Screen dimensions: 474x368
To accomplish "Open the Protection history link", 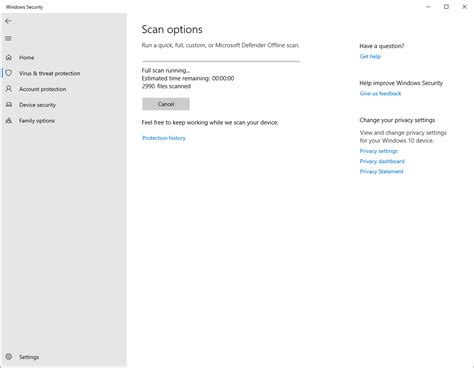I will [164, 138].
